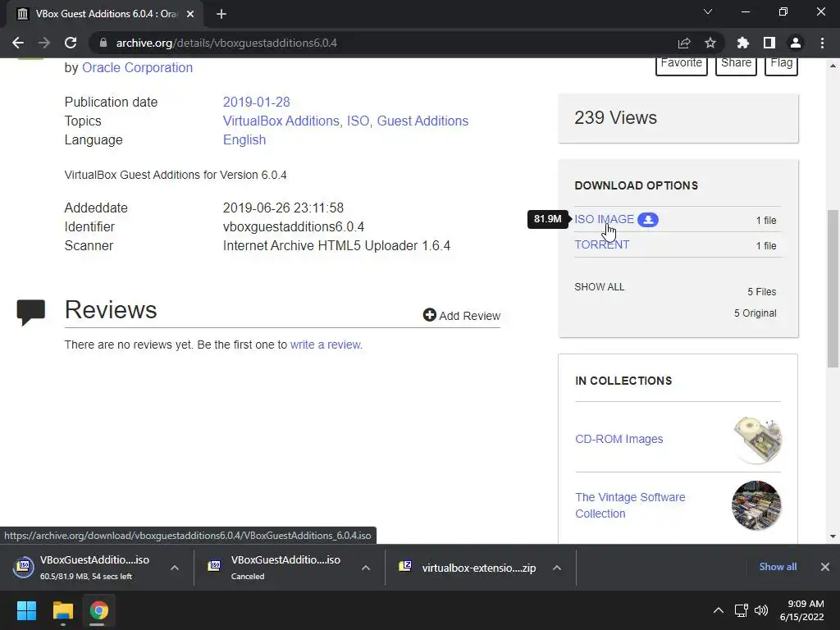840x630 pixels.
Task: Show hidden system tray icons
Action: pos(719,610)
